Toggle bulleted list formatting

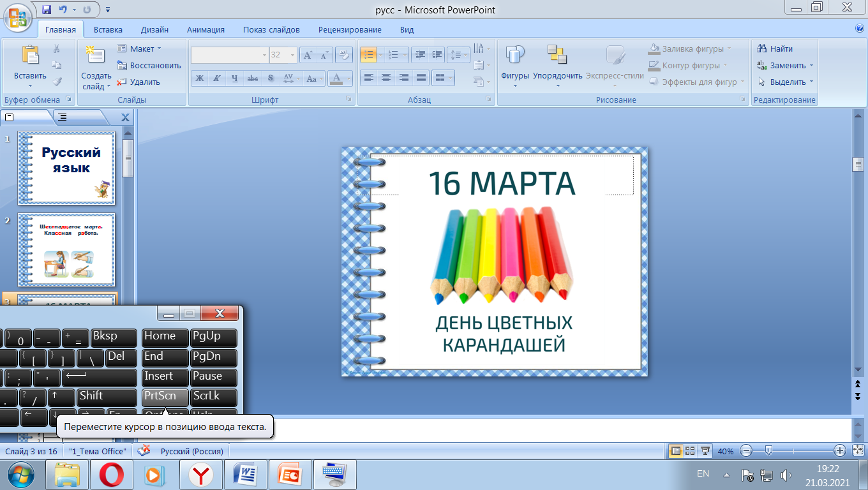(x=368, y=56)
